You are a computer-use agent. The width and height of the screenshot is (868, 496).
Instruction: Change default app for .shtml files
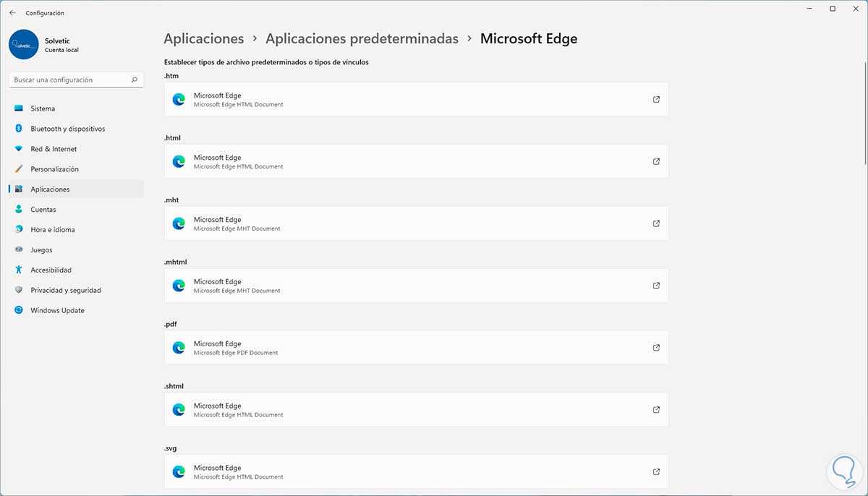[416, 410]
